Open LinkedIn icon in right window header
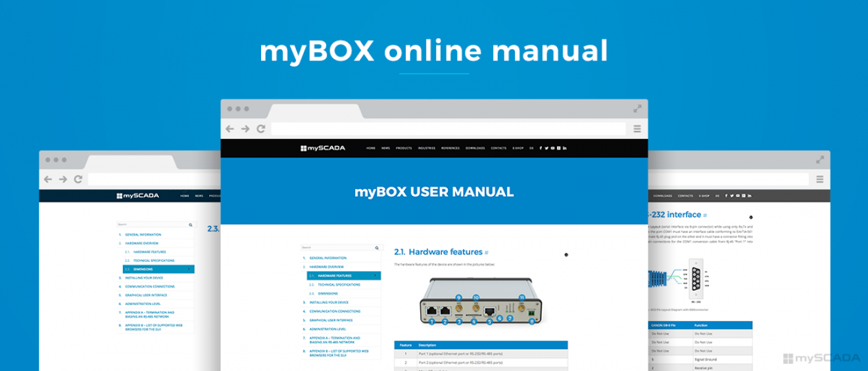Viewport: 868px width, 371px height. pyautogui.click(x=750, y=196)
